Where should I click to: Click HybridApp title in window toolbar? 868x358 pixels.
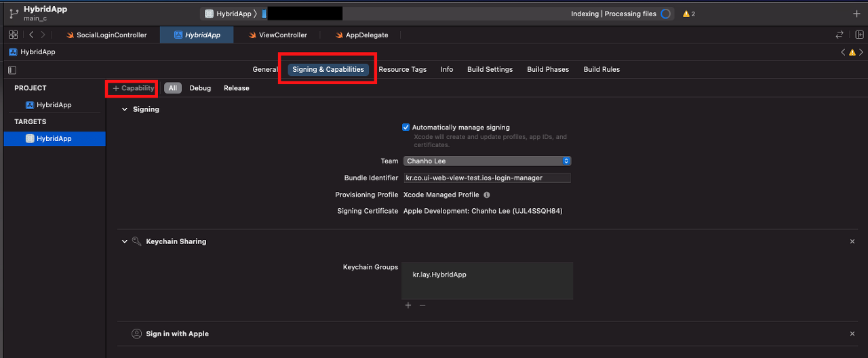pyautogui.click(x=45, y=9)
